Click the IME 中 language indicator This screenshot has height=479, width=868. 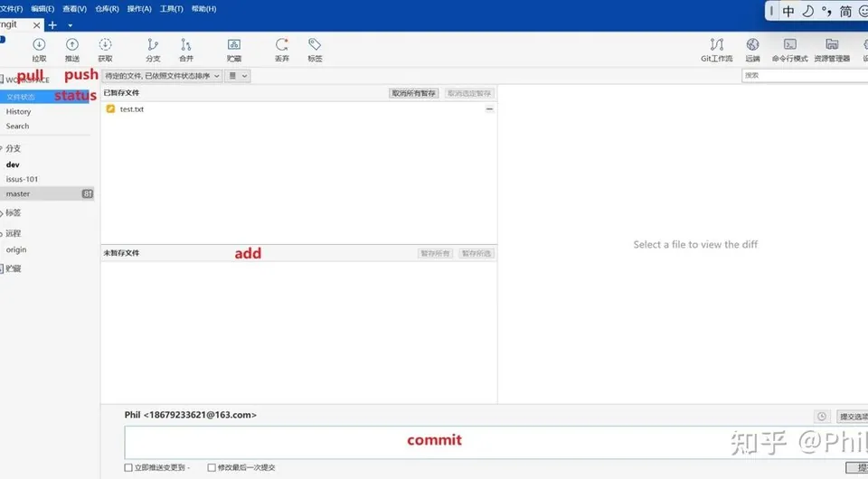coord(788,12)
